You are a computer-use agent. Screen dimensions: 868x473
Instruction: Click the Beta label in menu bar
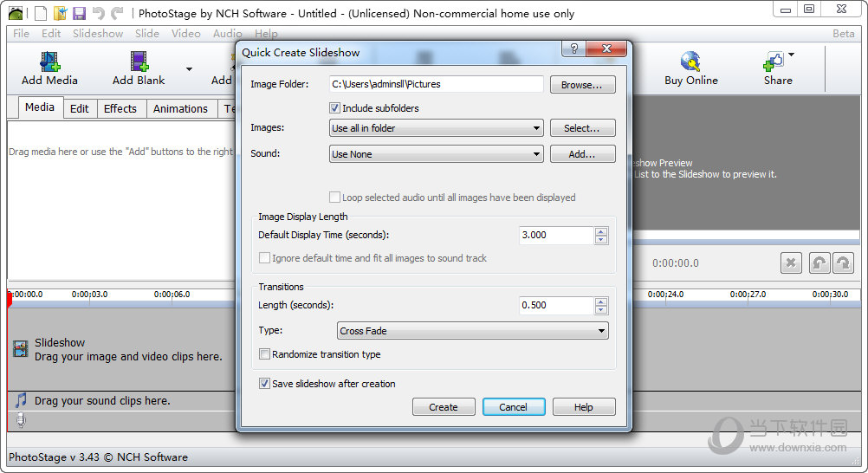pos(844,33)
